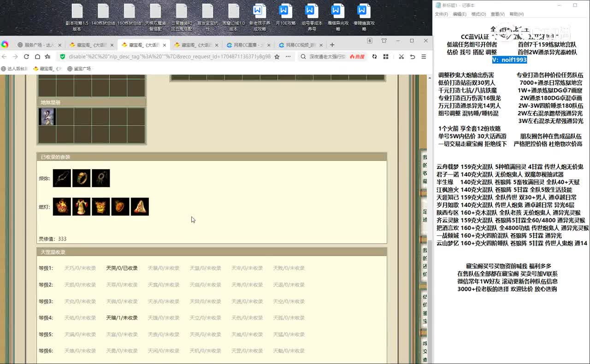Select the 须弥 ring set item

pyautogui.click(x=81, y=178)
